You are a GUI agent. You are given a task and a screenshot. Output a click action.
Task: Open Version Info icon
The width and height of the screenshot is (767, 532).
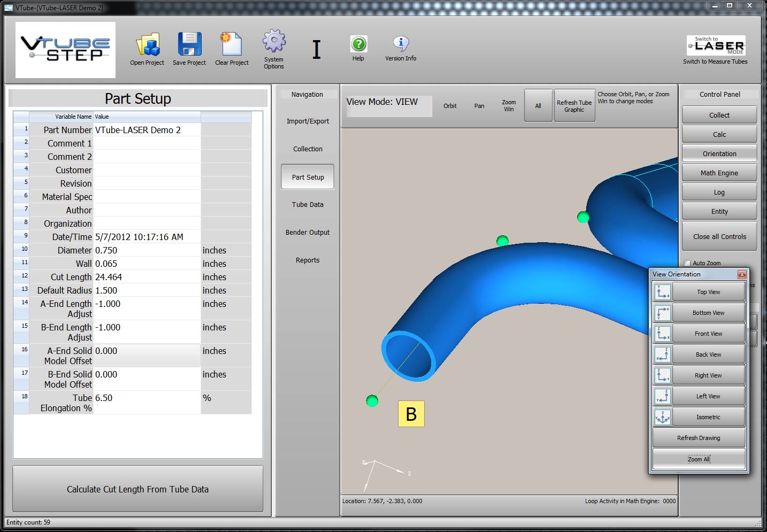[401, 44]
